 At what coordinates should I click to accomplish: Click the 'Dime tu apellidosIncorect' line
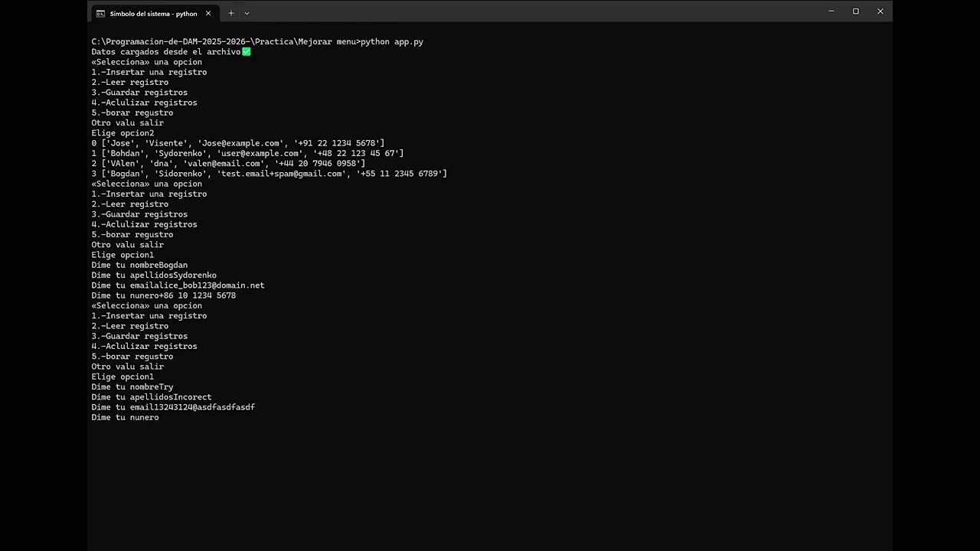[152, 397]
